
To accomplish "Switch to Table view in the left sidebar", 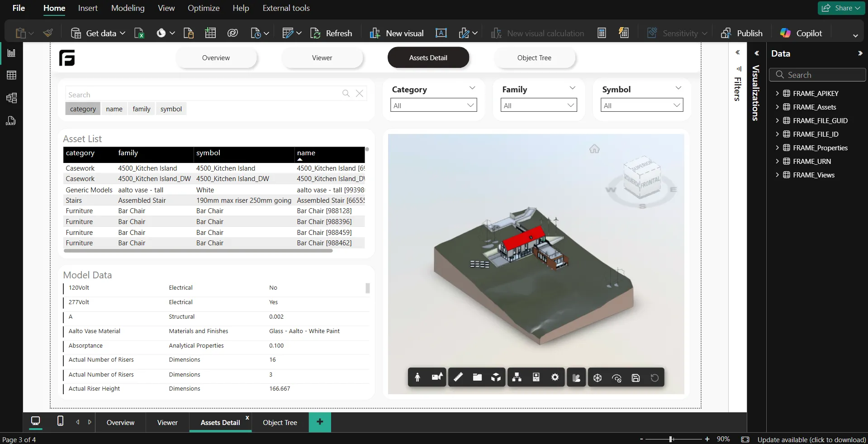I will point(11,75).
